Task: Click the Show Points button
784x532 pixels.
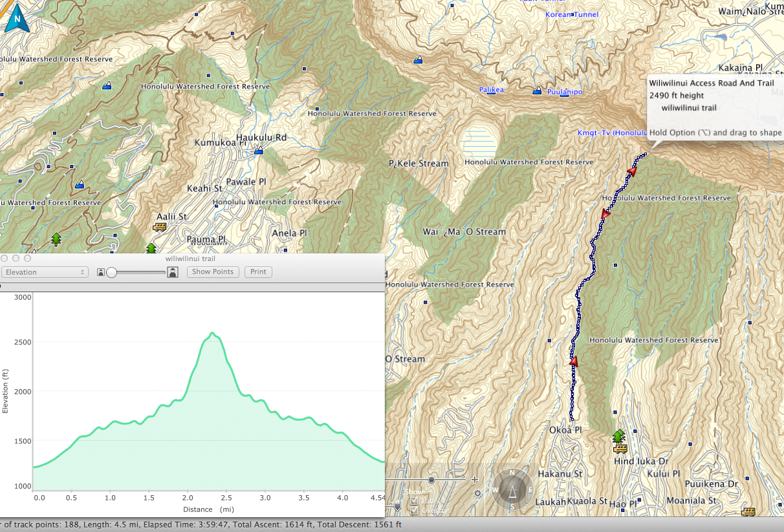Action: [213, 272]
